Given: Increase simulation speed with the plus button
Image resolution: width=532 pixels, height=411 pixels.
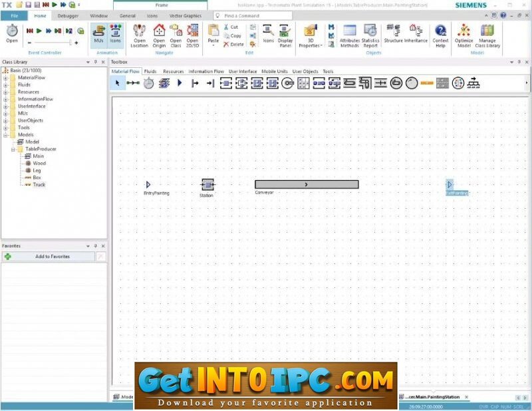Looking at the screenshot, I should (76, 43).
